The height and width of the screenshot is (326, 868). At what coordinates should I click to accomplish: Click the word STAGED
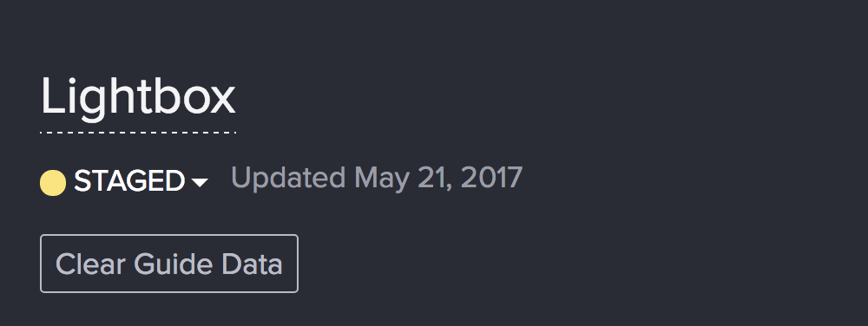click(129, 181)
